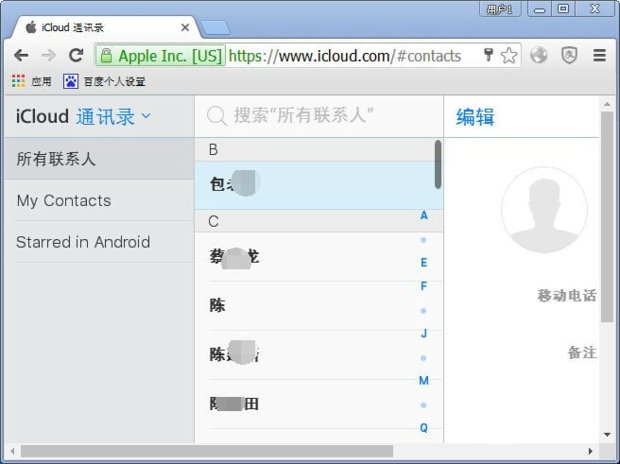The width and height of the screenshot is (620, 464).
Task: Maximize the browser window
Action: click(563, 9)
